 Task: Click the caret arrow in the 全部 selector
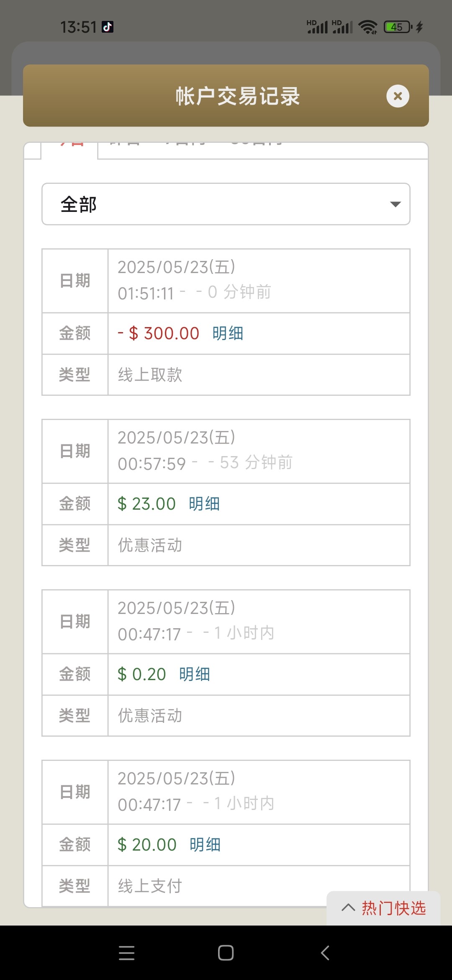point(395,204)
